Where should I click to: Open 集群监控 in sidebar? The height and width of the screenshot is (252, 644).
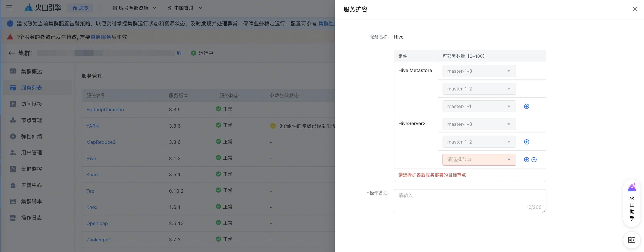(x=38, y=169)
